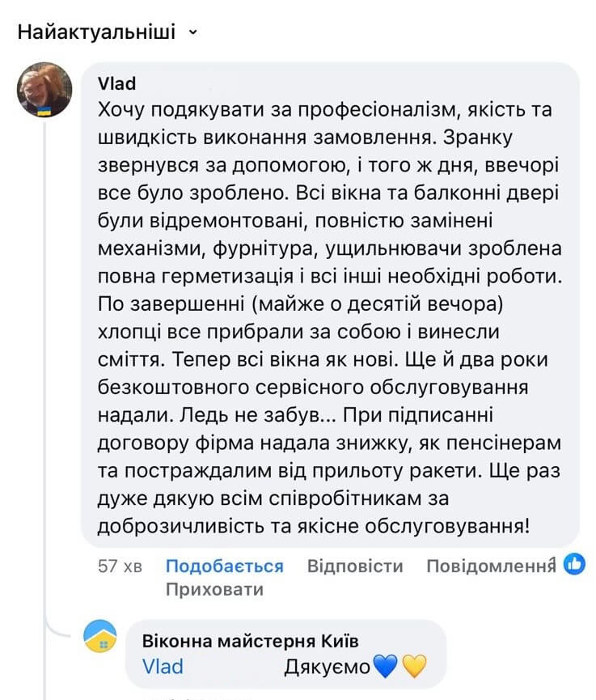Viewport: 596px width, 700px height.
Task: Reply using the Відповісти link
Action: pyautogui.click(x=355, y=566)
